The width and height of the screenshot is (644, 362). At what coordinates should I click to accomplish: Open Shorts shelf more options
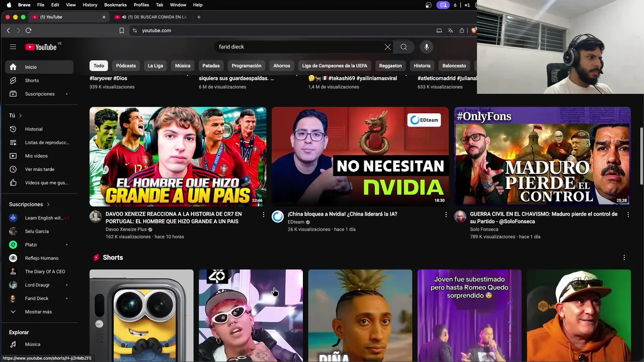pyautogui.click(x=624, y=257)
